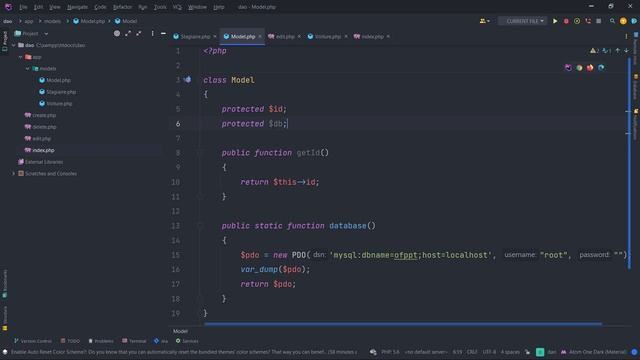Open the VCS menu
Viewport: 640px width, 360px height.
177,7
